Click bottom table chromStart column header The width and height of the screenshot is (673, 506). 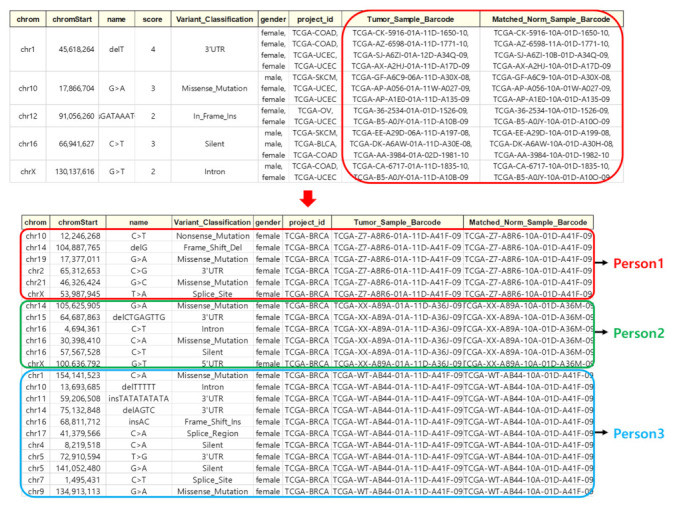pos(78,221)
